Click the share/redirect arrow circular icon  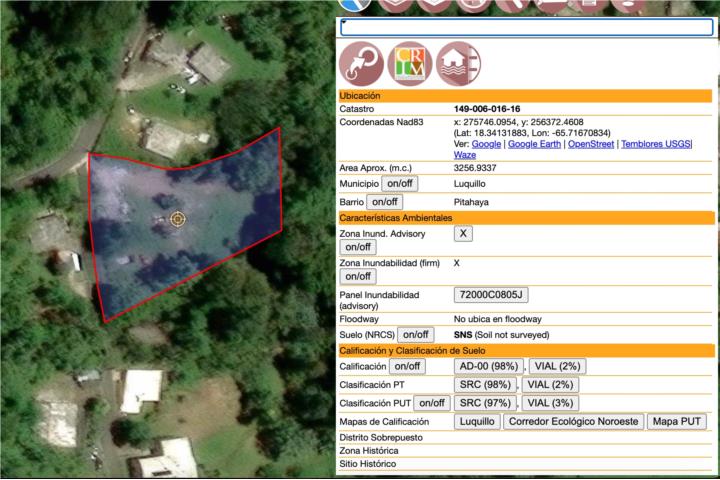[361, 64]
